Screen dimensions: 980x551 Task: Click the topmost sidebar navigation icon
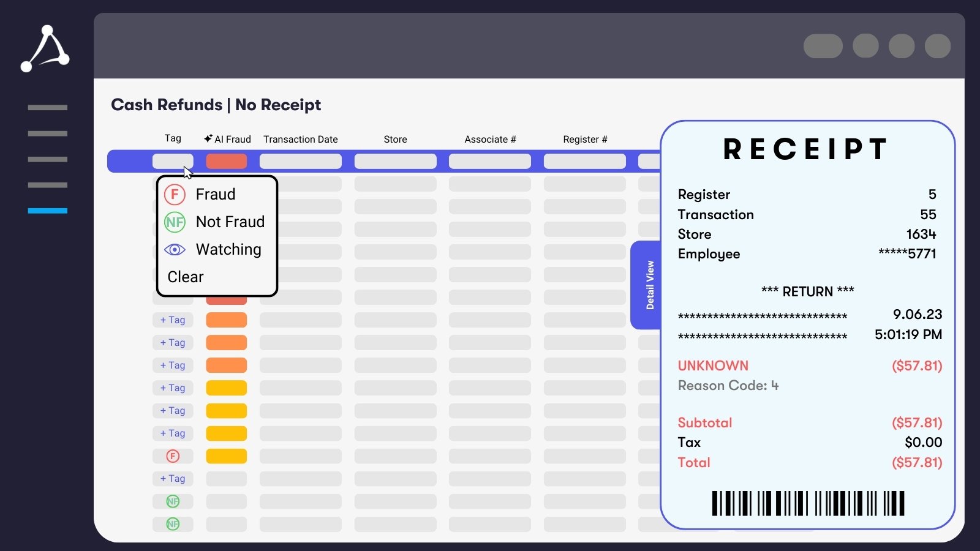[47, 107]
